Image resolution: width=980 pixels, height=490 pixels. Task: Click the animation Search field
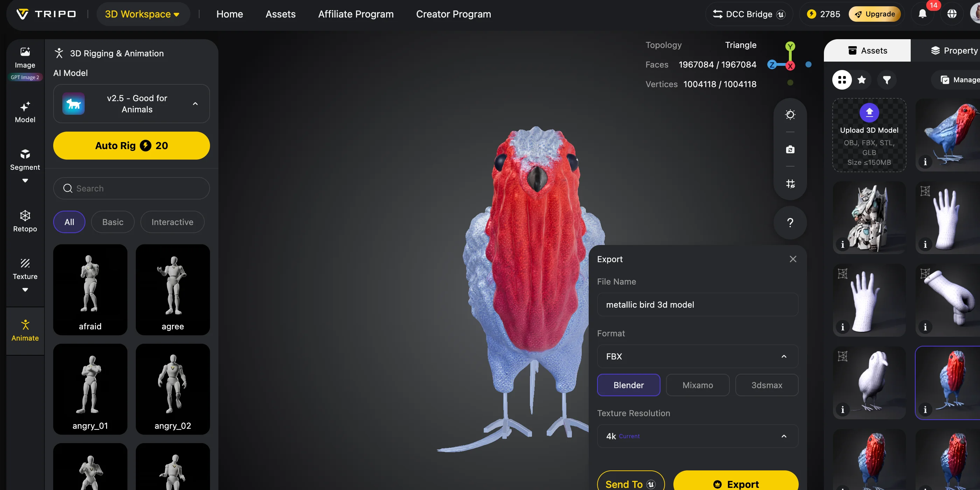pyautogui.click(x=131, y=188)
